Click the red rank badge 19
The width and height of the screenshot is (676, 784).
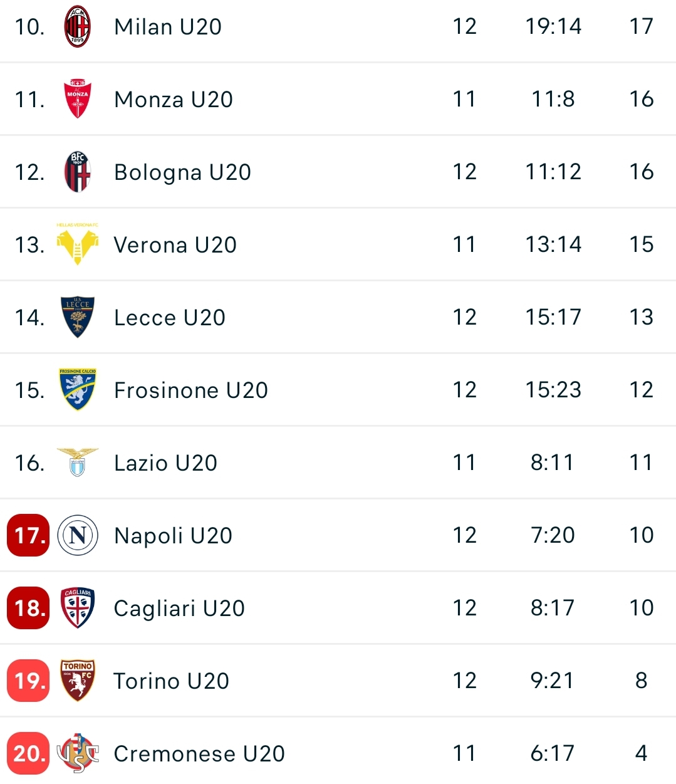(x=28, y=681)
